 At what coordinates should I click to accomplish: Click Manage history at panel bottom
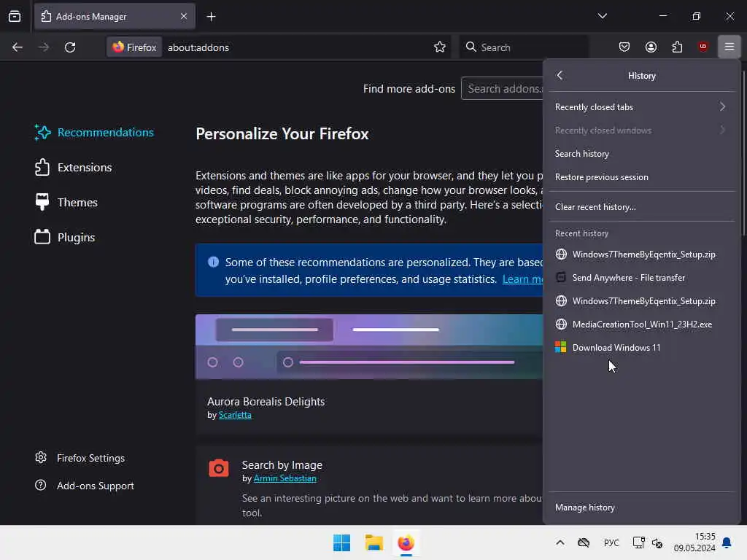pos(641,507)
